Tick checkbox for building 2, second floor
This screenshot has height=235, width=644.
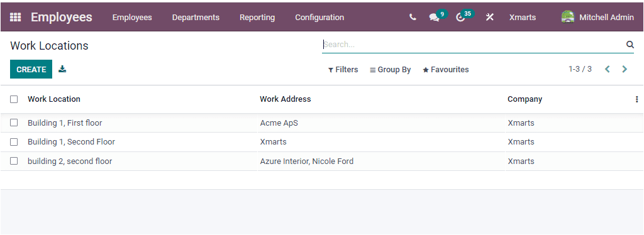click(14, 161)
